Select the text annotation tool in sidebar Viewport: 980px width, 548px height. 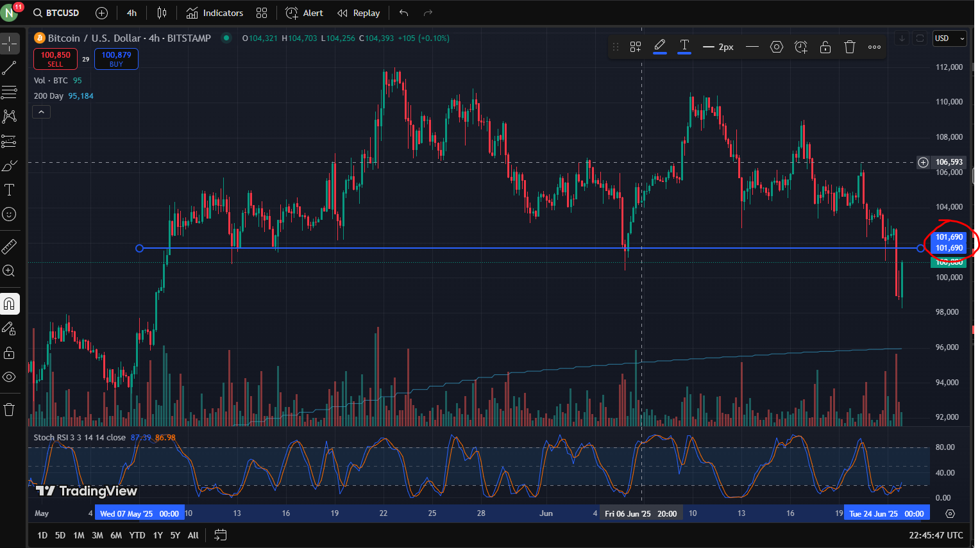[10, 190]
